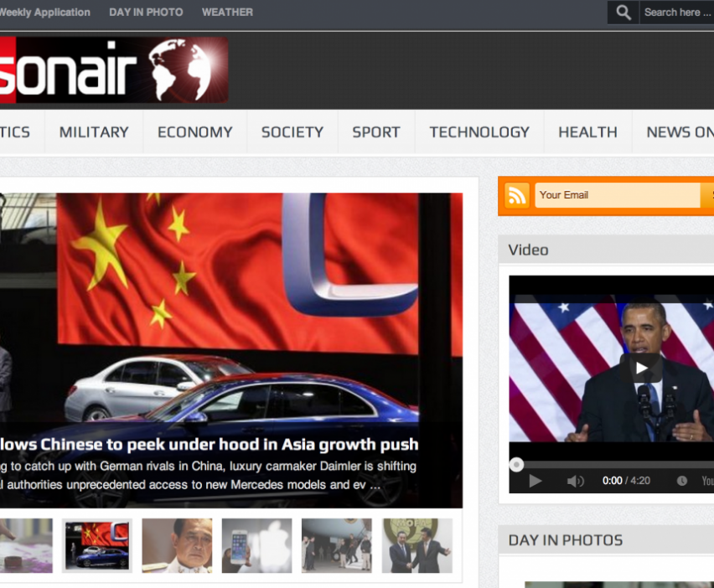Mute the video with the speaker icon
Viewport: 714px width, 588px height.
tap(575, 481)
